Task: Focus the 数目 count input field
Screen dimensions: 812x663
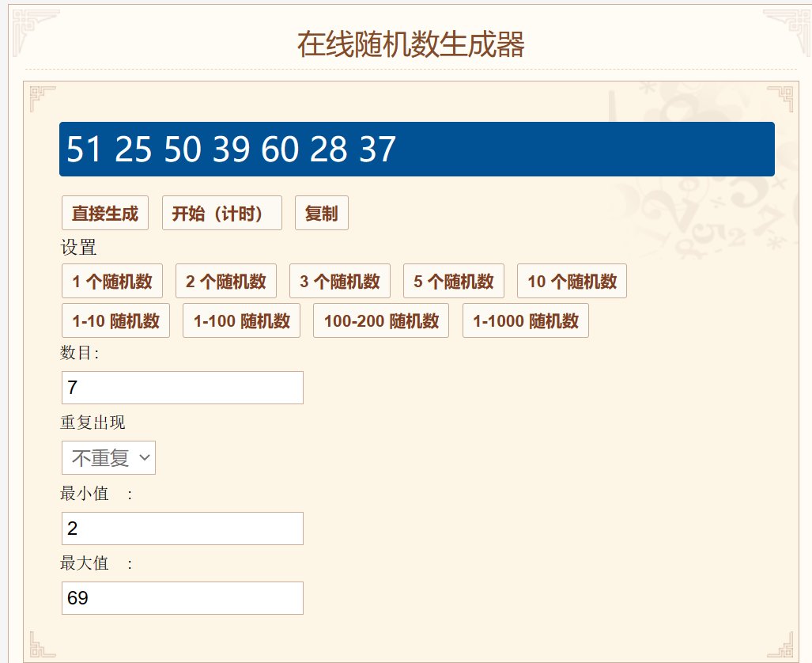Action: [x=183, y=388]
